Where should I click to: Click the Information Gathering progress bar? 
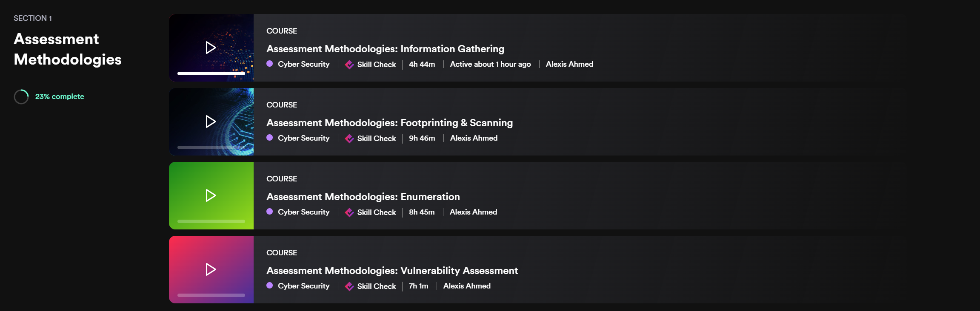(x=211, y=73)
